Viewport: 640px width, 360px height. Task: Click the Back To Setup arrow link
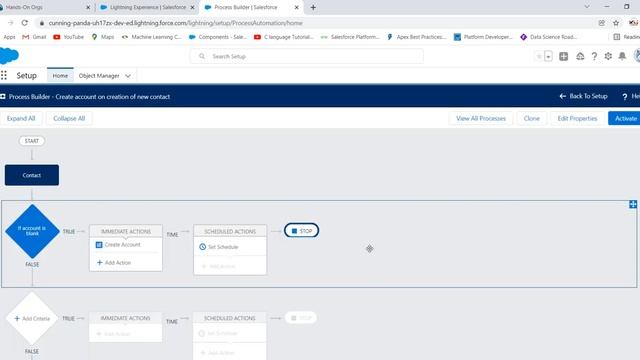(x=583, y=96)
